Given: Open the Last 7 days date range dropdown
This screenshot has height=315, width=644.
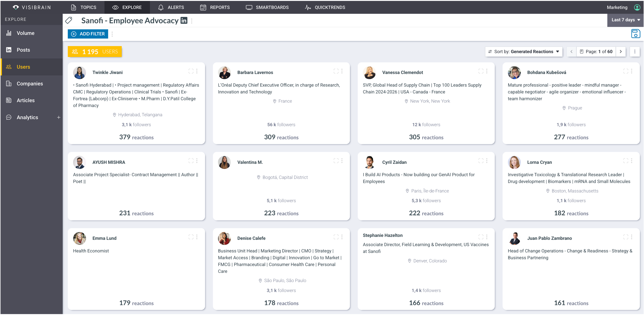Looking at the screenshot, I should coord(625,20).
